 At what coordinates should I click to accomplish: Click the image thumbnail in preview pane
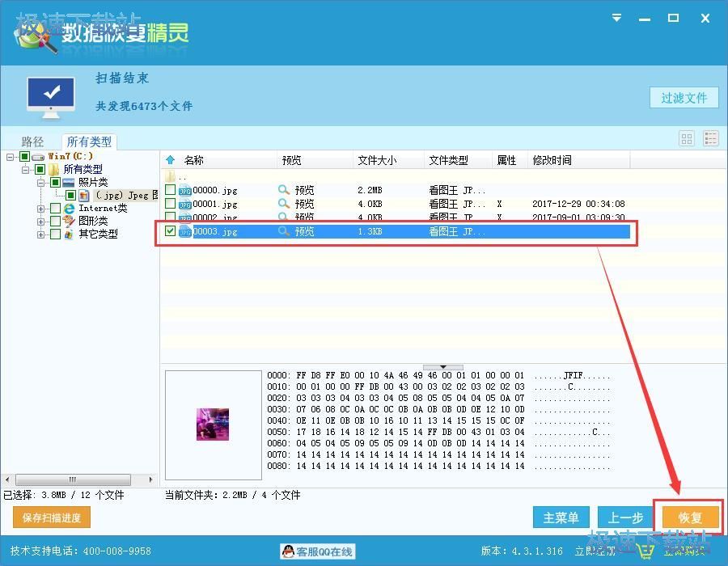[x=212, y=424]
